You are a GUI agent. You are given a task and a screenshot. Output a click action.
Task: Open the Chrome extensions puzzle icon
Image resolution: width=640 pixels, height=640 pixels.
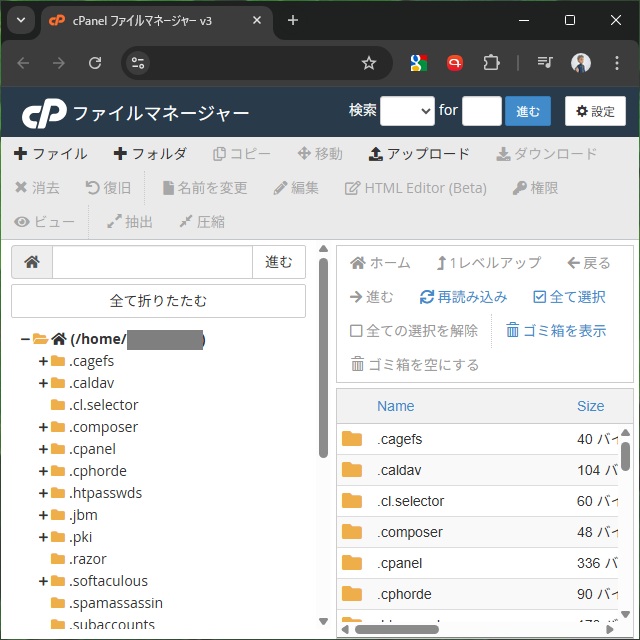click(490, 63)
